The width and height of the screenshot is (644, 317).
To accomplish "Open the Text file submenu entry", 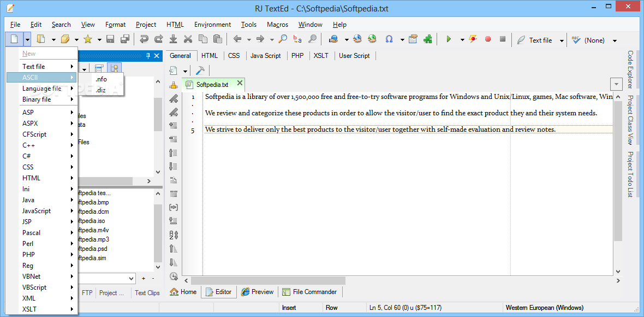I will point(42,66).
